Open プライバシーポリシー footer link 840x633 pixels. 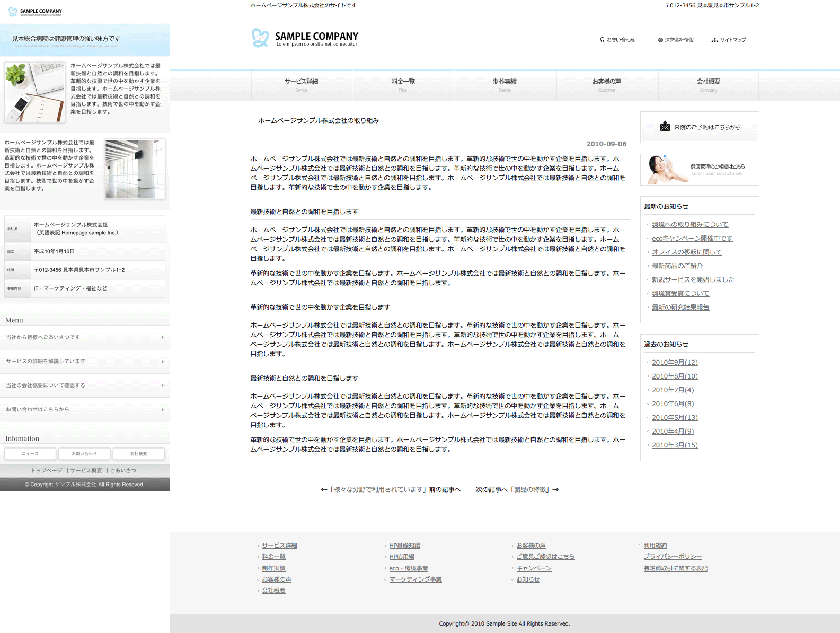(x=672, y=557)
